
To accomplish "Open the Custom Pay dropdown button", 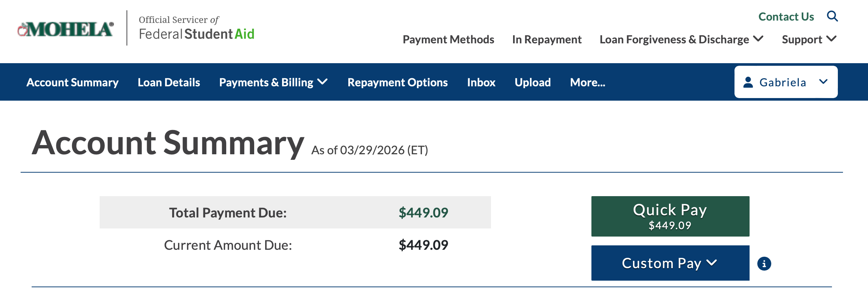I will pyautogui.click(x=670, y=263).
